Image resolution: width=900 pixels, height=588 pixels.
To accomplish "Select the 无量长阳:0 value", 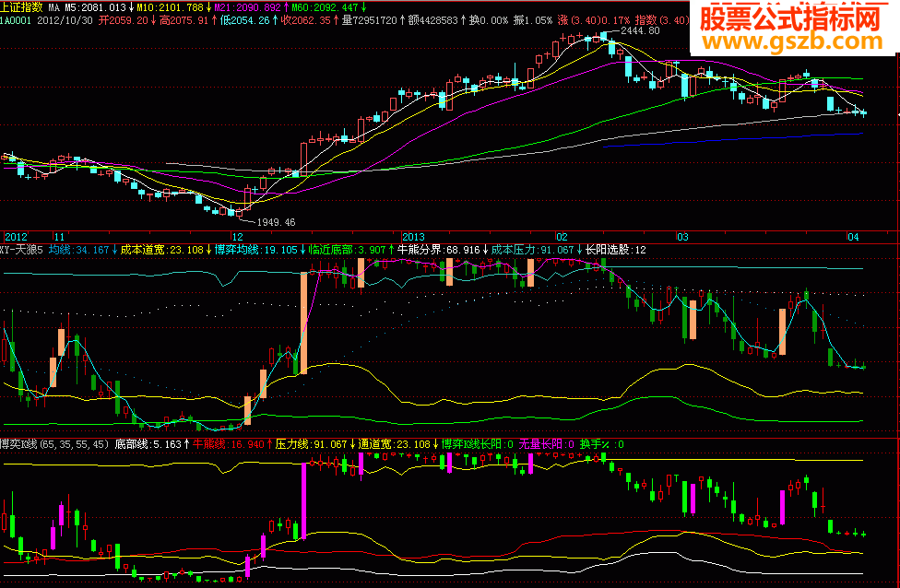I will click(547, 444).
